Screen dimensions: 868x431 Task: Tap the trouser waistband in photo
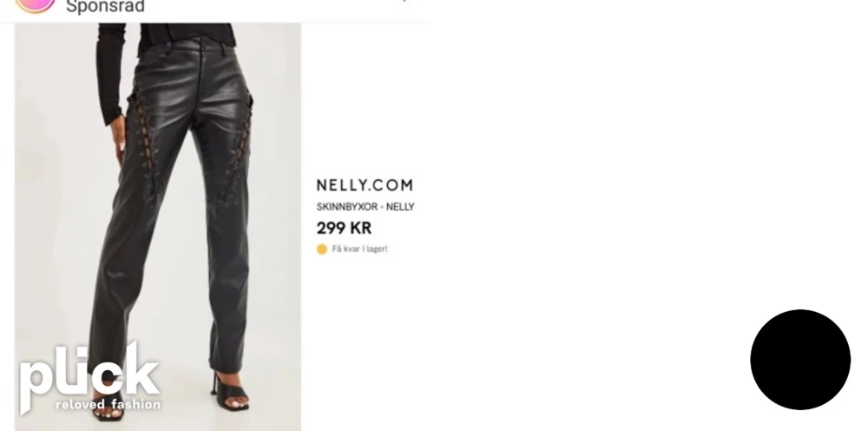(186, 47)
